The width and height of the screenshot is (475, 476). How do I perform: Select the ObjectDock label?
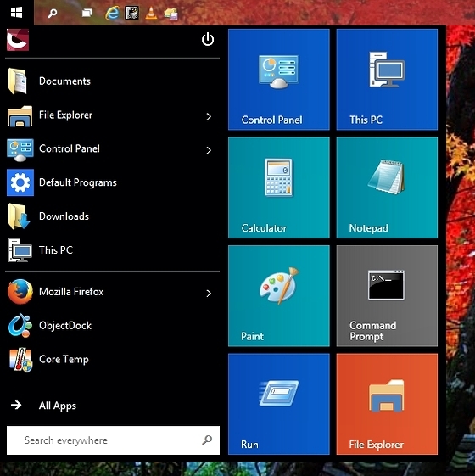(65, 326)
